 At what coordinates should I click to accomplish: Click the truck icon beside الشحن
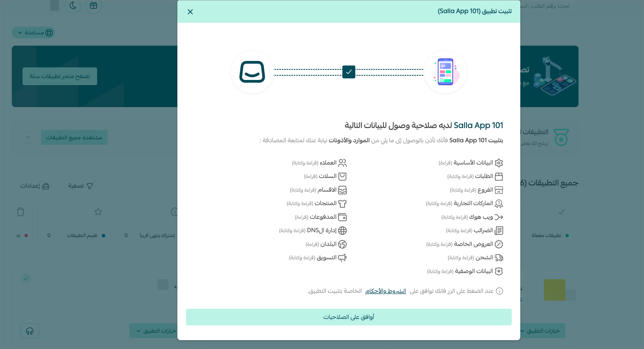[499, 258]
